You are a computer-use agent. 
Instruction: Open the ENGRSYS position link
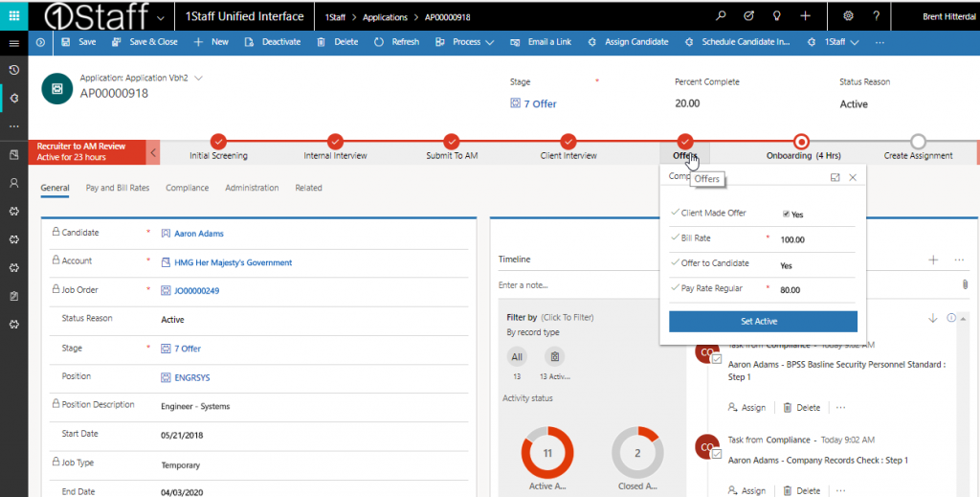[191, 377]
